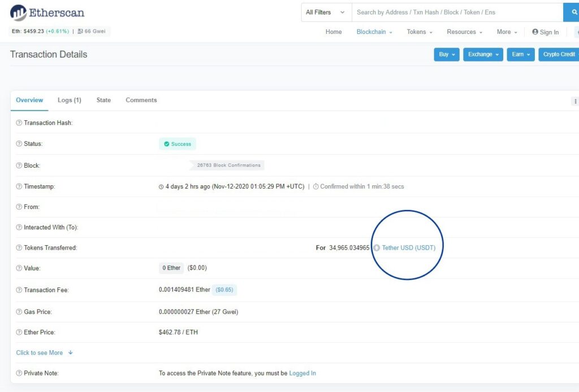The width and height of the screenshot is (579, 392).
Task: Click help icon beside Timestamp
Action: click(19, 186)
